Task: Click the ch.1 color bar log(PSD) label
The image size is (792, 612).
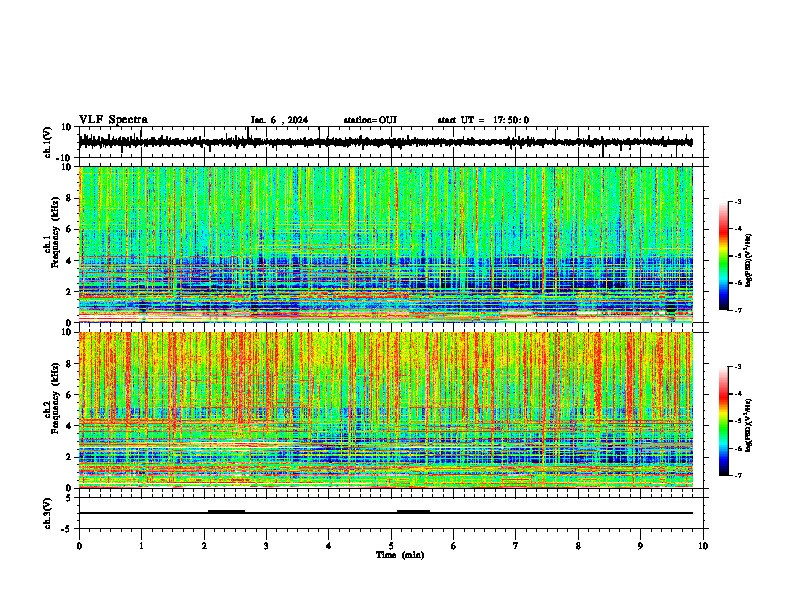Action: tap(749, 260)
